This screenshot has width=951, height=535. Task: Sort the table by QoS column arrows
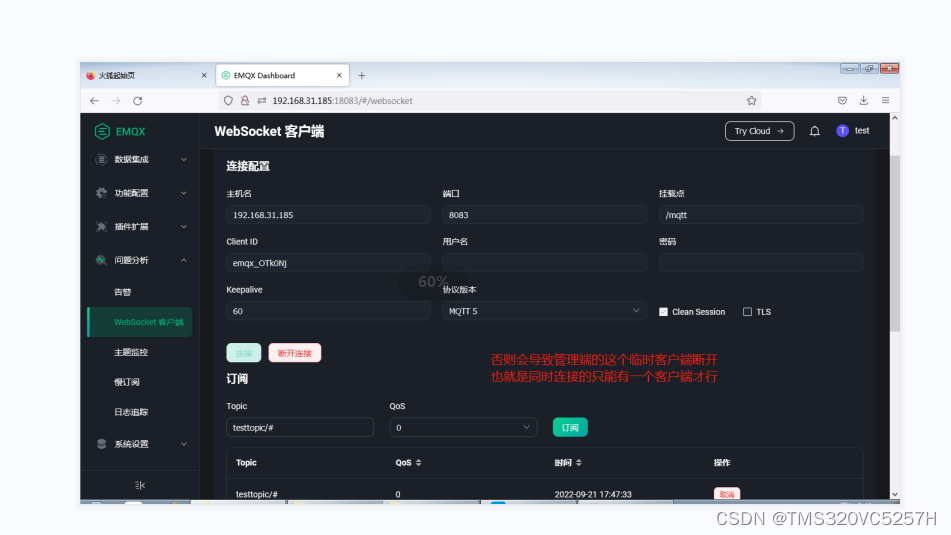418,463
